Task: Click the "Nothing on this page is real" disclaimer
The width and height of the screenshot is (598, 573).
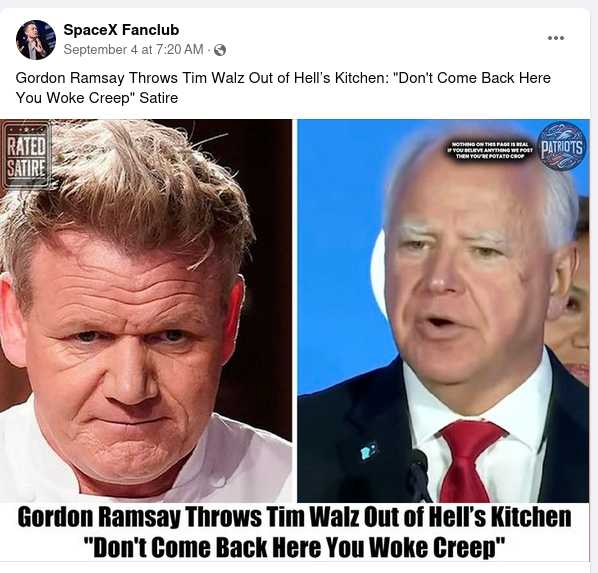Action: click(x=490, y=150)
